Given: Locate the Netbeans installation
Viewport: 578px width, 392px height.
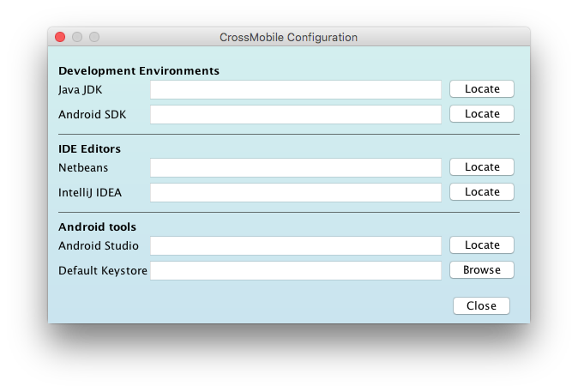Looking at the screenshot, I should click(481, 167).
